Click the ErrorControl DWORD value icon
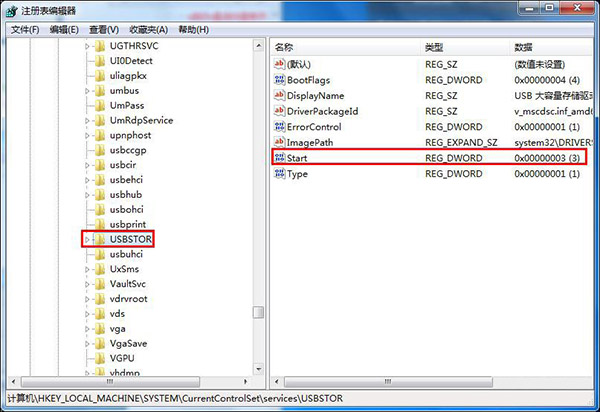The width and height of the screenshot is (600, 412). (280, 127)
